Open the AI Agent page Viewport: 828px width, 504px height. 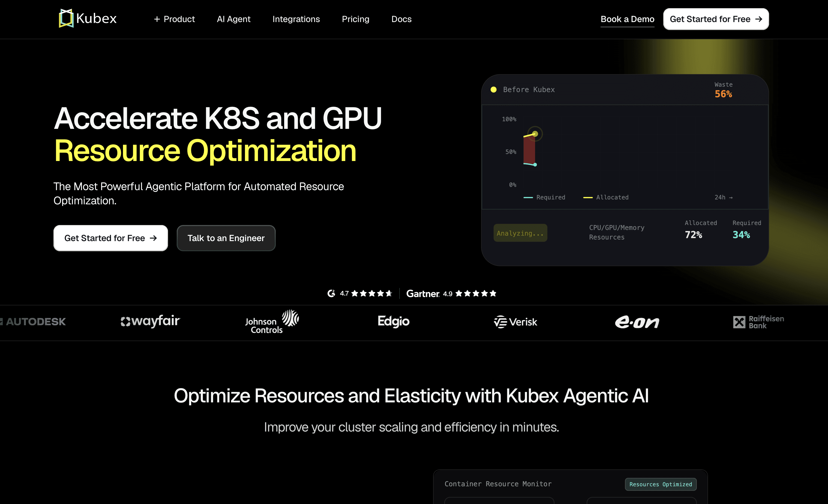tap(233, 19)
